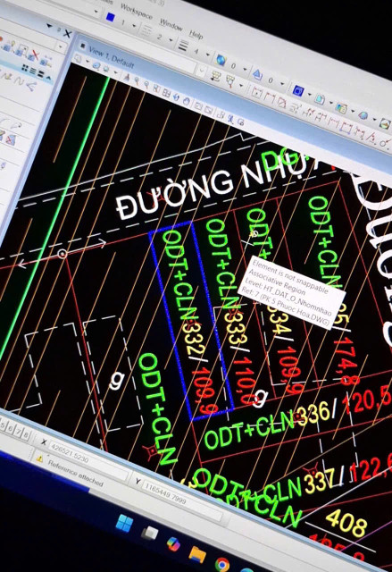
Task: Open the active color dropdown showing 1
Action: [134, 26]
